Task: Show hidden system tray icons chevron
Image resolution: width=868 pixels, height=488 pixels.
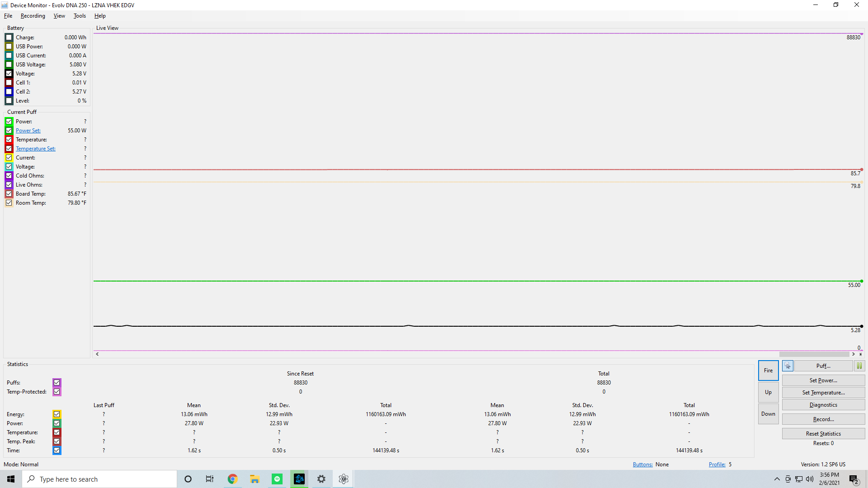Action: click(x=777, y=479)
